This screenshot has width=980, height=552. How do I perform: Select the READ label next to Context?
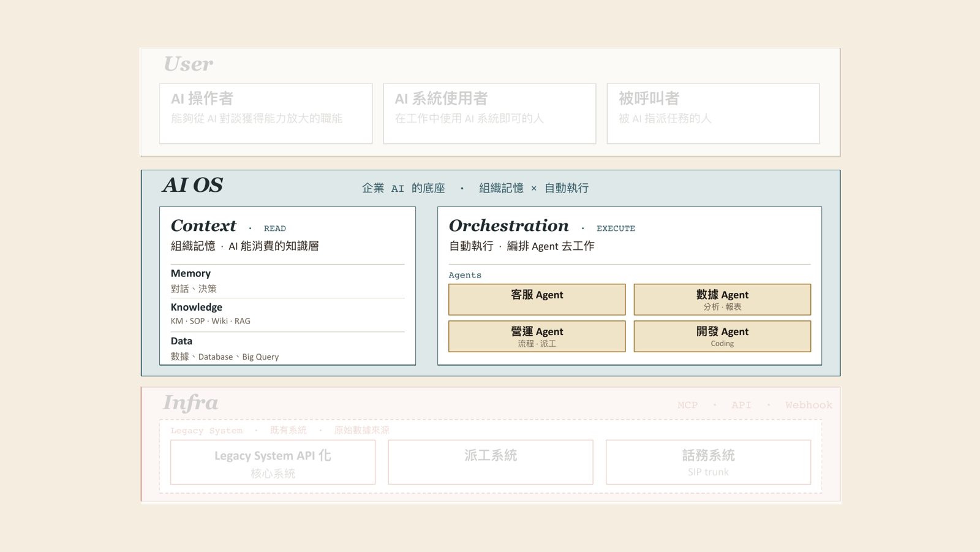(275, 229)
